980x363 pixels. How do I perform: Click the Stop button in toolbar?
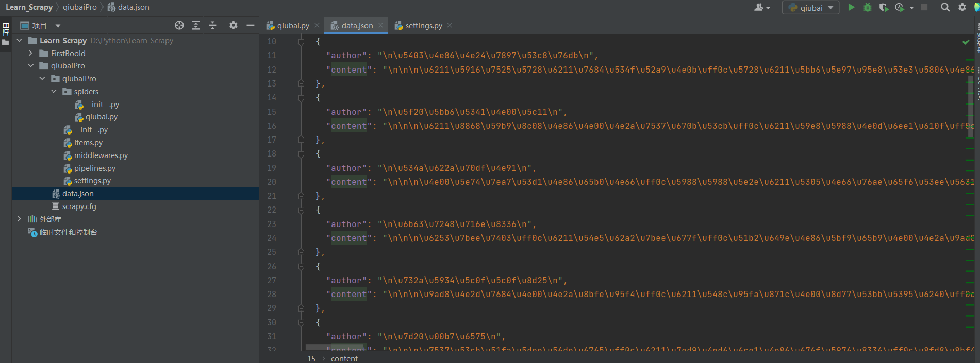[x=924, y=7]
